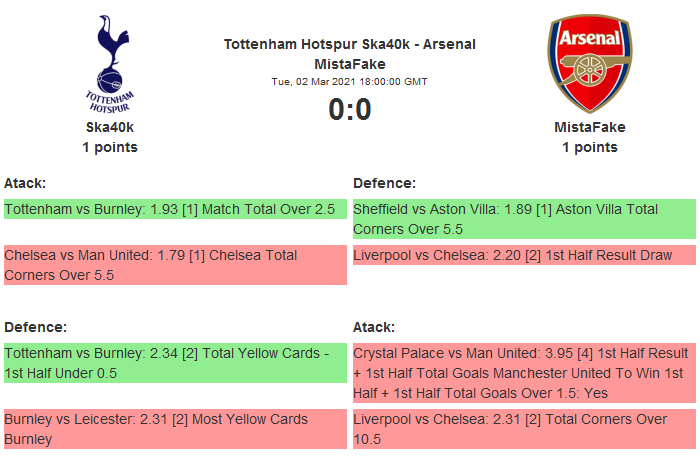This screenshot has width=700, height=460.
Task: Click Sheffield vs Aston Villa corners bet
Action: [x=524, y=219]
